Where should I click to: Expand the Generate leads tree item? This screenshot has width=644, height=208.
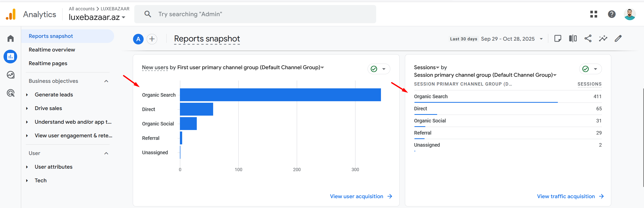click(x=27, y=95)
